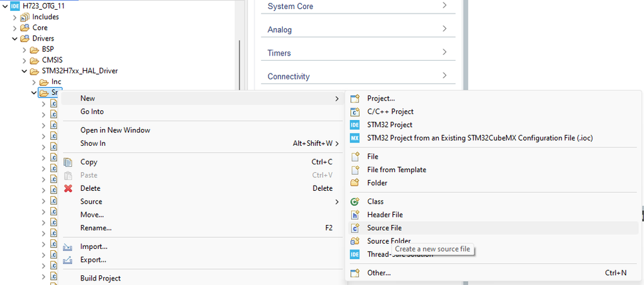Select the BSP tree item
644x285 pixels.
coord(48,49)
